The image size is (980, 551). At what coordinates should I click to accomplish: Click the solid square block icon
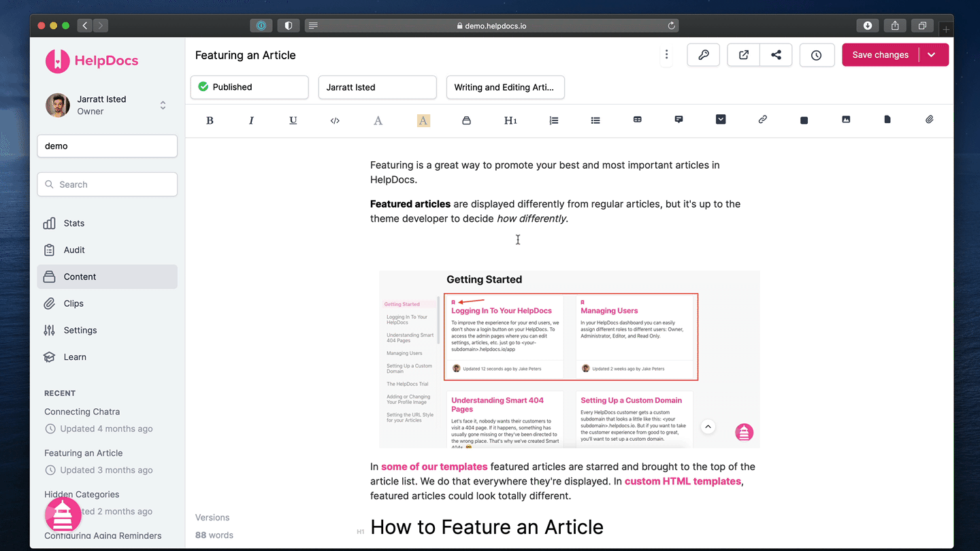coord(804,120)
